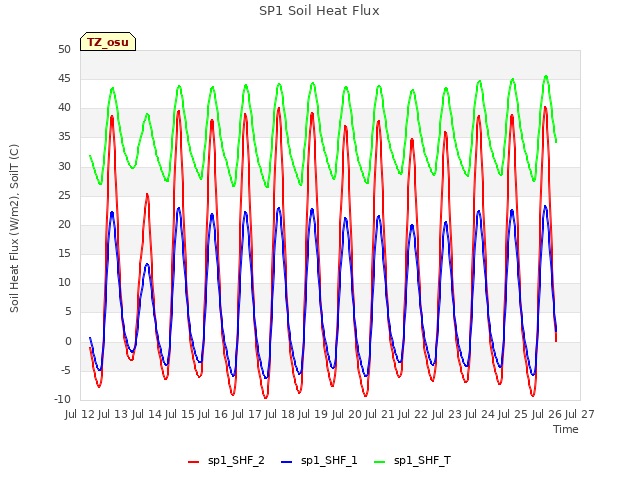Click the Jul 20 x-axis tick label
This screenshot has width=640, height=480.
tap(347, 414)
